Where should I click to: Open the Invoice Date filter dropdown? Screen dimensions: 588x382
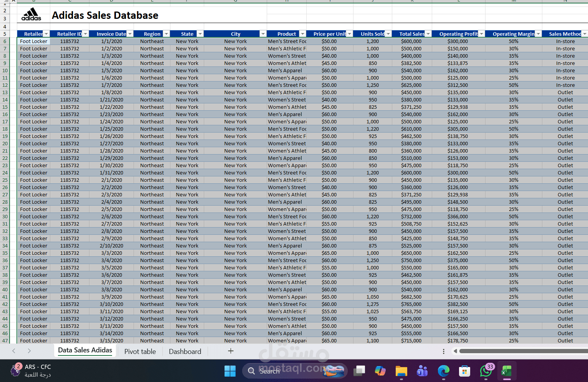pyautogui.click(x=130, y=34)
